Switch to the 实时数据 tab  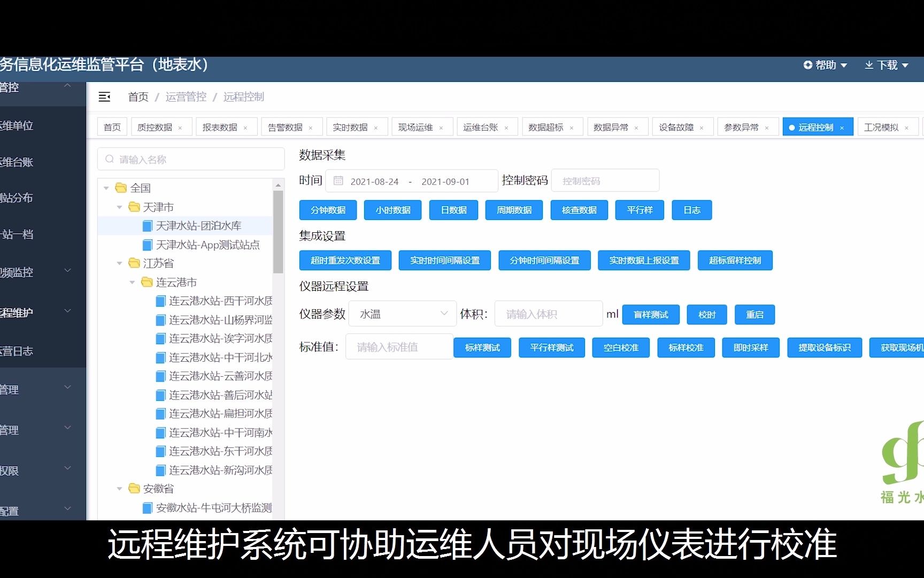(x=350, y=127)
